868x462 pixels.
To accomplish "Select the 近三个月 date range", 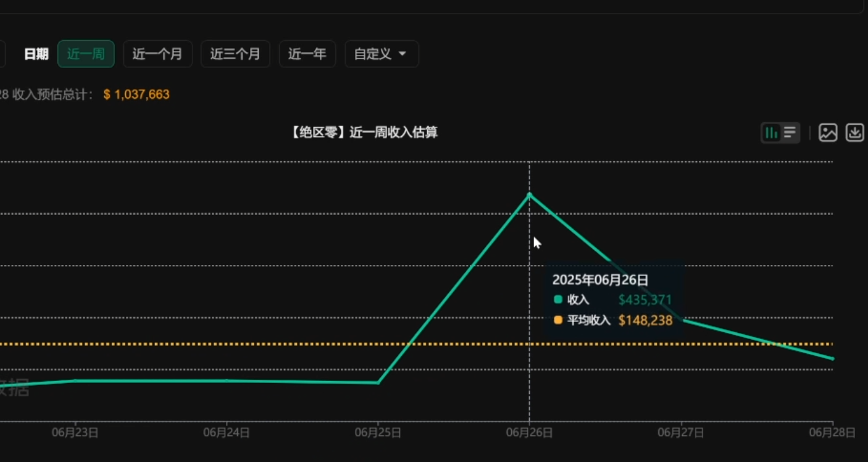I will click(x=235, y=54).
